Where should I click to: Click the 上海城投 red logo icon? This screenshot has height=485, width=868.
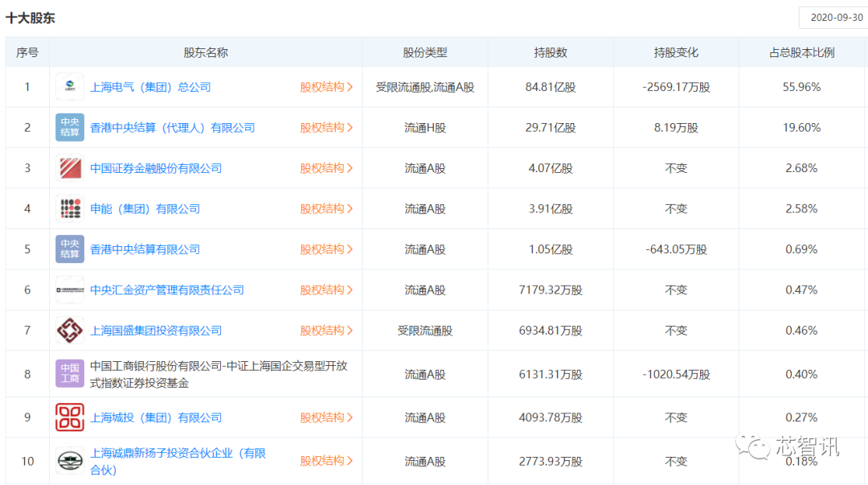(70, 417)
